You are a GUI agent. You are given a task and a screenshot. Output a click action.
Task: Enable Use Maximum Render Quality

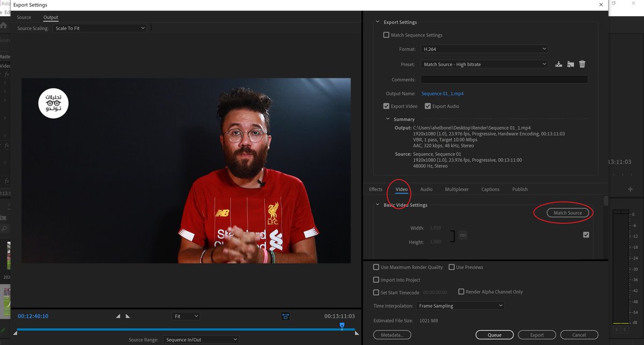click(x=376, y=267)
